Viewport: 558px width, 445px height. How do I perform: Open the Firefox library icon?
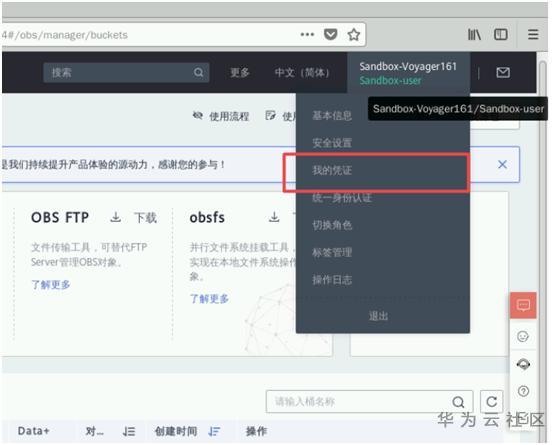(474, 35)
